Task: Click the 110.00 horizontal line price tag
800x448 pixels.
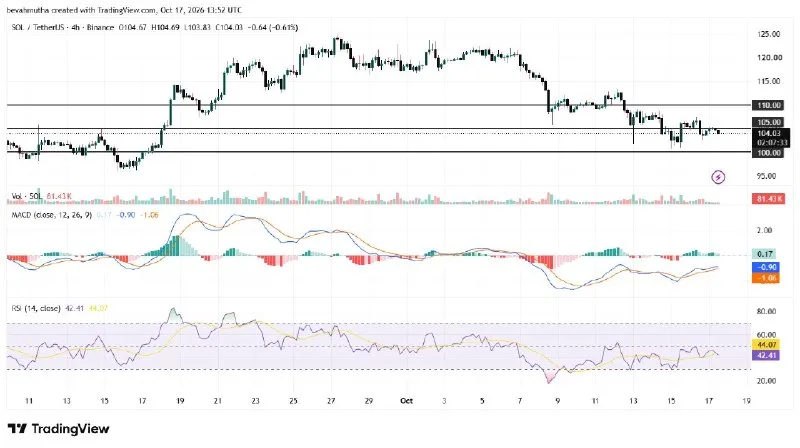Action: (x=768, y=105)
